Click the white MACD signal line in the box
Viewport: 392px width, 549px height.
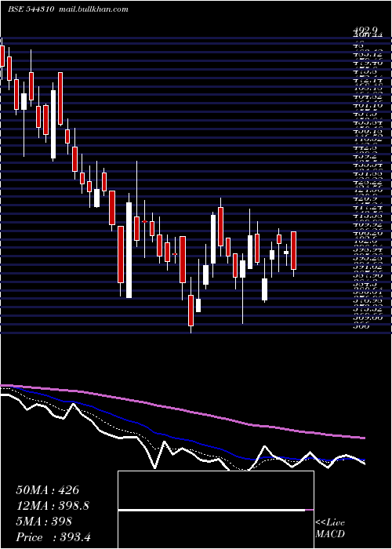[x=212, y=511]
